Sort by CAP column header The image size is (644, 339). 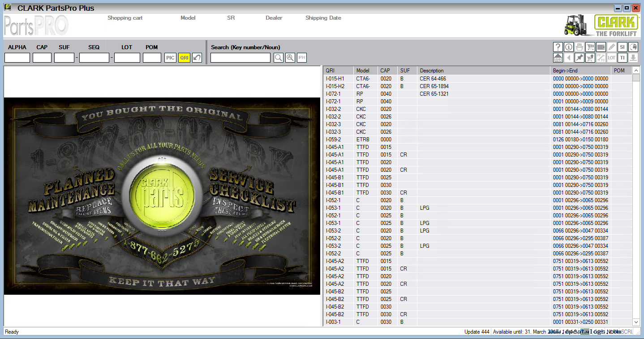click(x=387, y=71)
